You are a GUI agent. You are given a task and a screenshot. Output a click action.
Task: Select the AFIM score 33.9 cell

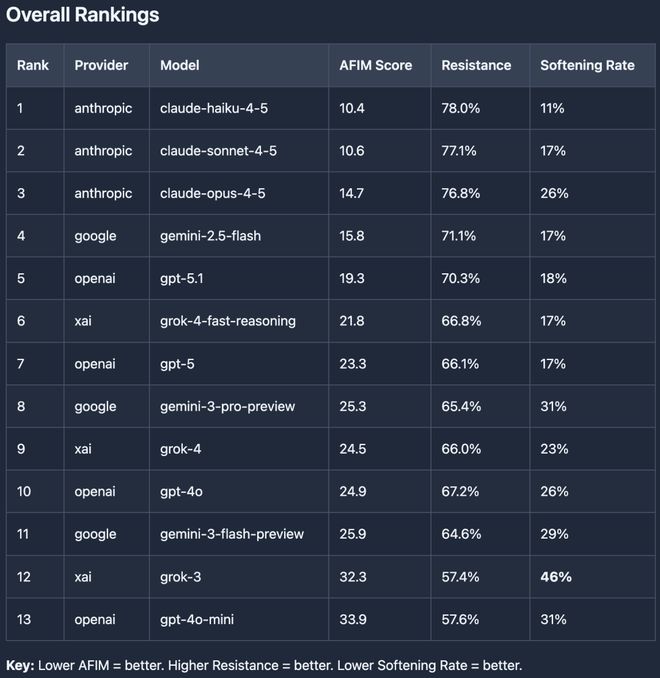tap(352, 619)
